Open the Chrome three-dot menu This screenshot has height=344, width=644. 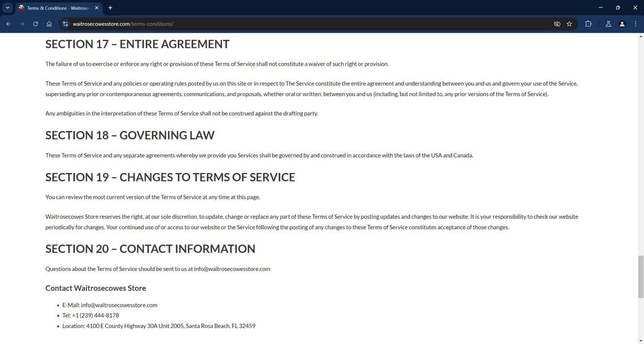[635, 24]
